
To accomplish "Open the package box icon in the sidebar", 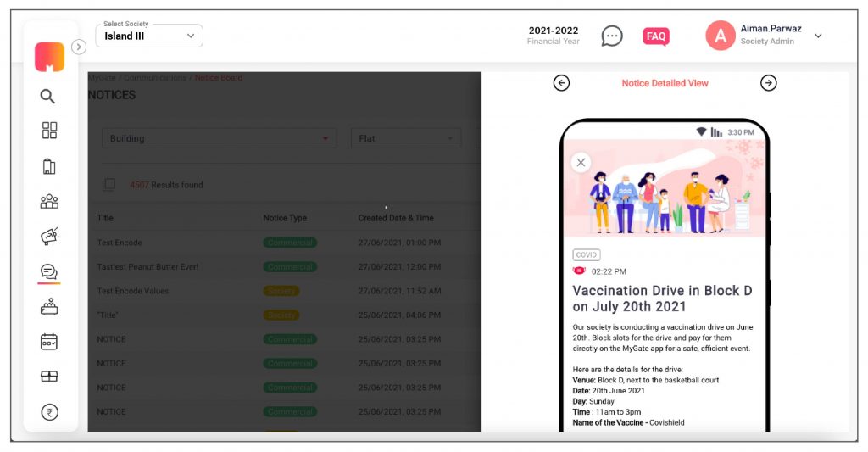I will click(49, 377).
